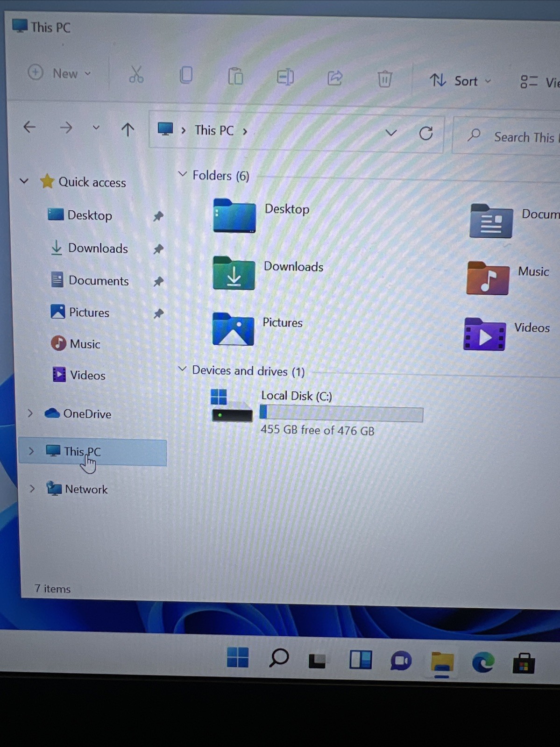Viewport: 560px width, 747px height.
Task: Click File Explorer on the taskbar
Action: point(442,662)
